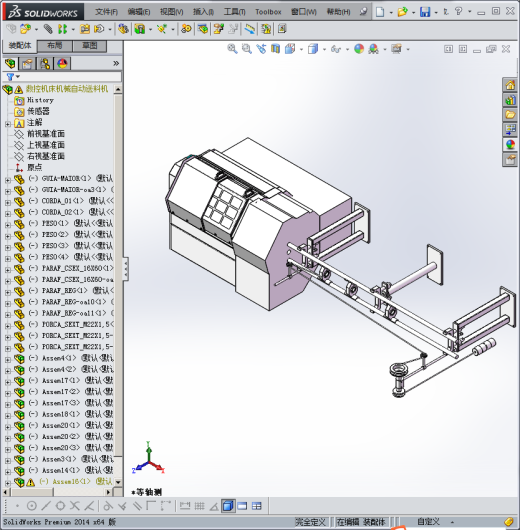Open the PropertyManager tab icon
Screen dimensions: 520x530
pos(27,64)
